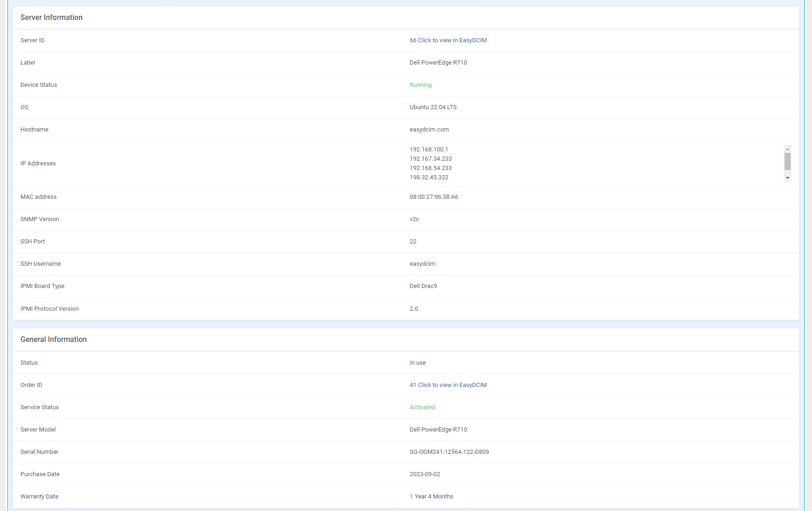Click the SNMP Version v2c value
Viewport: 812px width, 511px height.
click(x=414, y=219)
